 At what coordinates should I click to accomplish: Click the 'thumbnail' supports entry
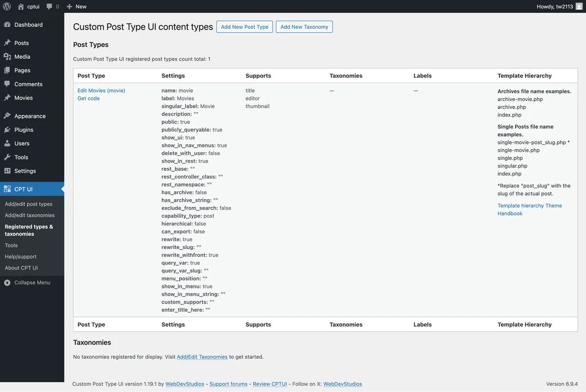tap(257, 106)
